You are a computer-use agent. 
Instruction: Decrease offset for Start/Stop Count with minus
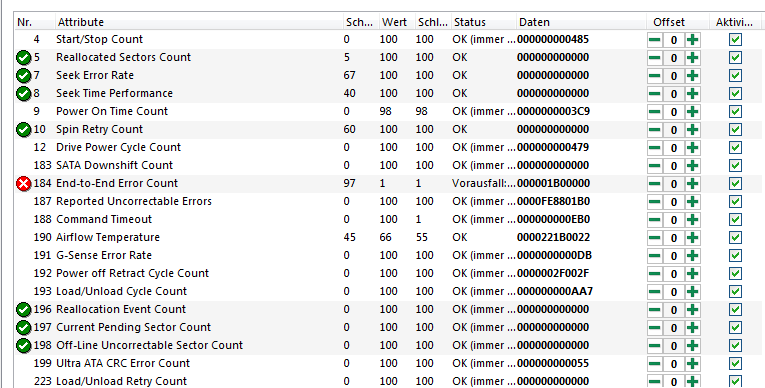[655, 40]
